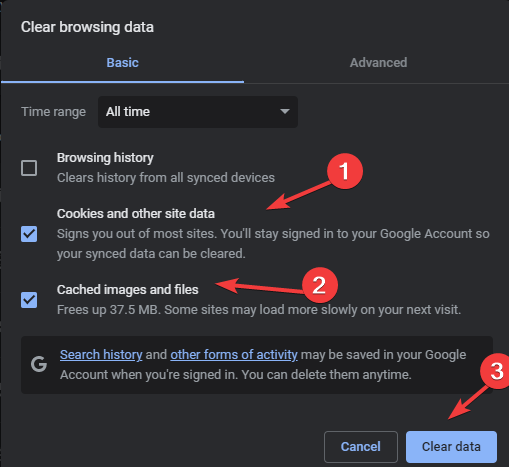The width and height of the screenshot is (509, 467).
Task: Click the Time range label
Action: (53, 112)
